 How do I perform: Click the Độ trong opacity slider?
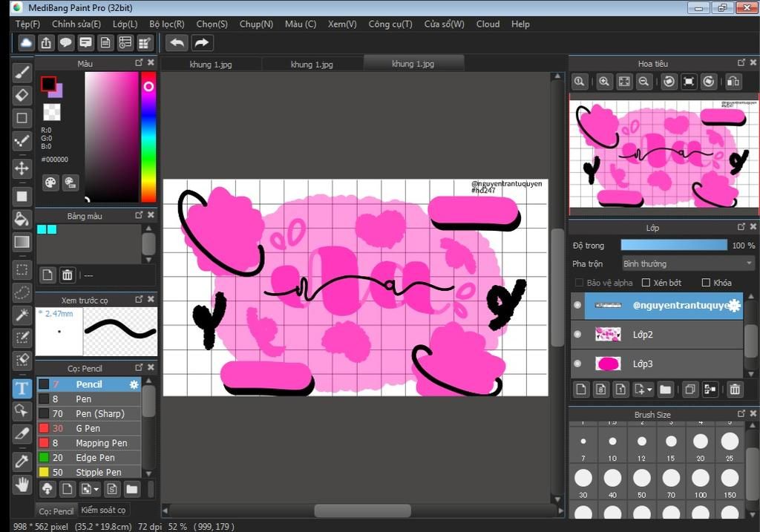point(674,245)
